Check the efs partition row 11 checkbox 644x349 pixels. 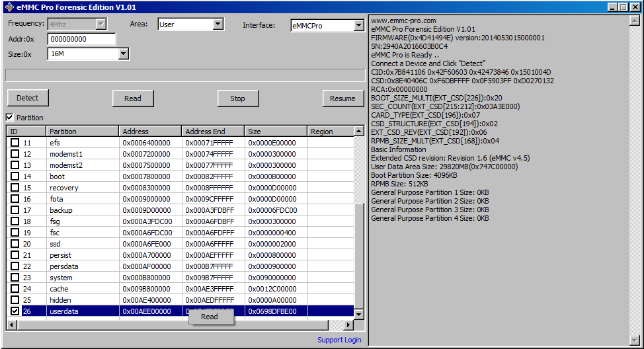point(15,143)
